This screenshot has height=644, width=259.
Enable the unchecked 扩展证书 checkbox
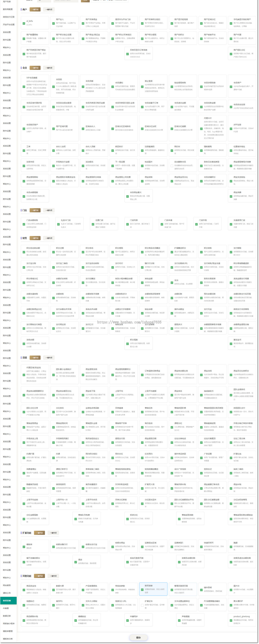pyautogui.click(x=142, y=605)
